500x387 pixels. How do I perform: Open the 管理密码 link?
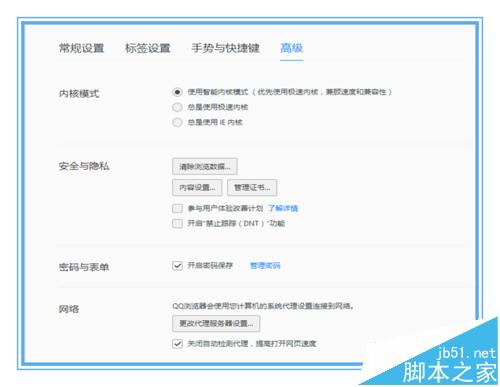point(265,266)
